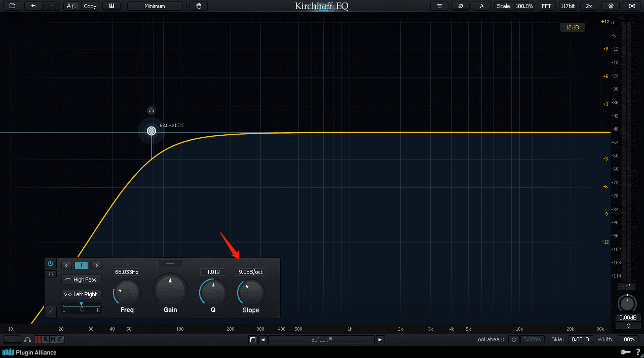Load the next preset arrow
Image resolution: width=644 pixels, height=358 pixels.
tap(381, 340)
